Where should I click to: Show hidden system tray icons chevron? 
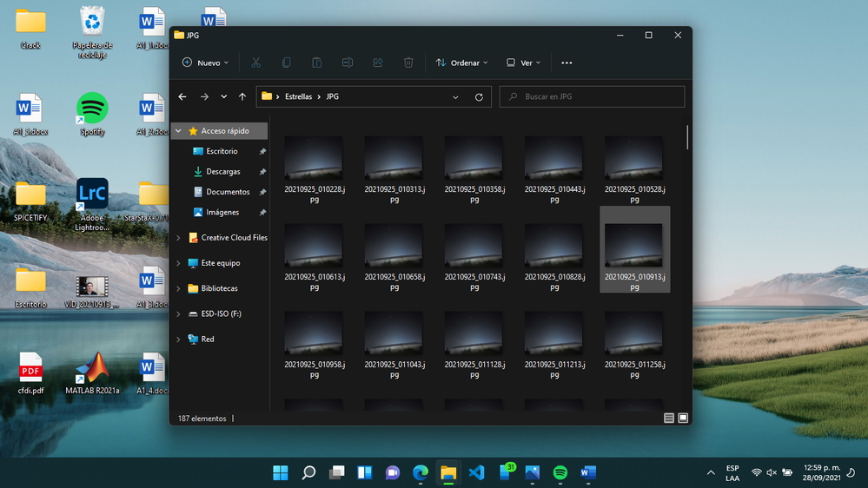pos(710,472)
